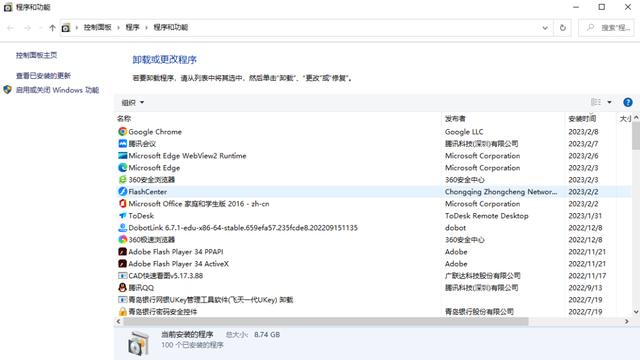Click the Microsoft Office 2016 icon
The image size is (640, 360).
point(122,203)
